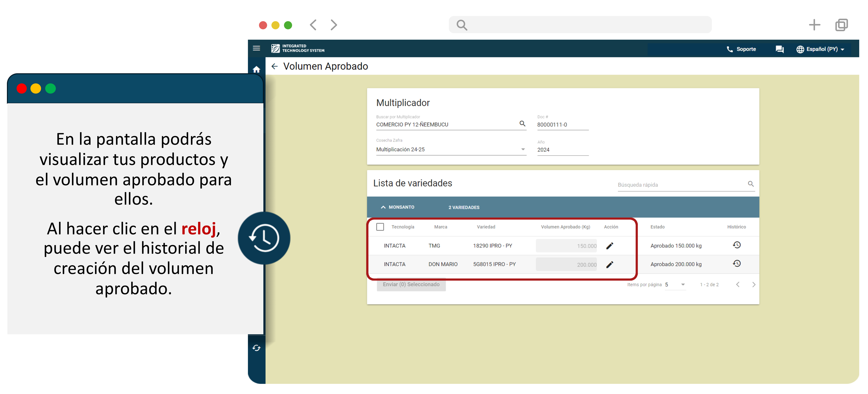
Task: Click the sync refresh icon in sidebar
Action: tap(256, 348)
